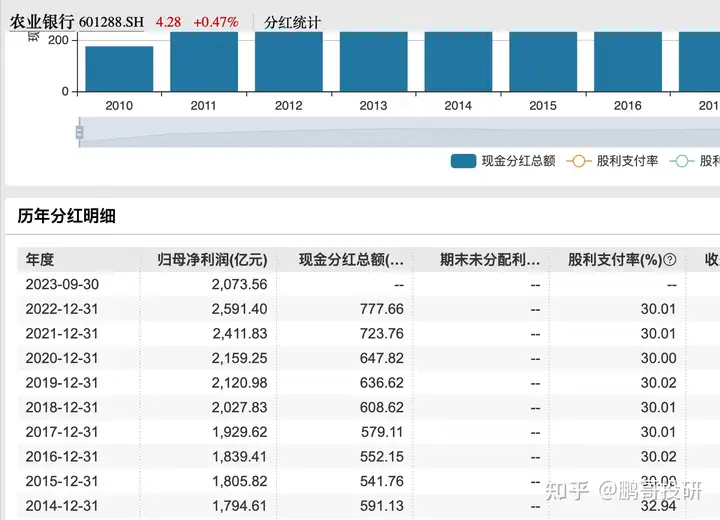Click dividend total 579.11
The width and height of the screenshot is (720, 520).
(x=382, y=432)
